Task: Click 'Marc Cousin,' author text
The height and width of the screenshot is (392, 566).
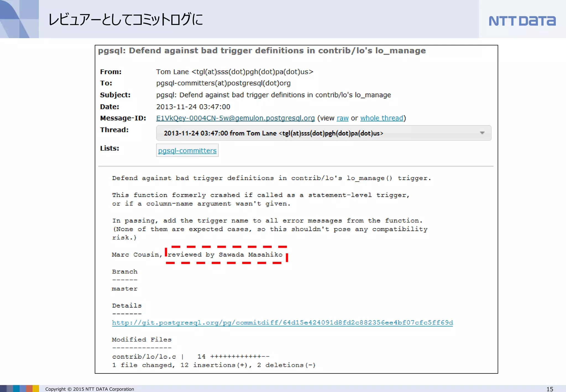Action: click(x=137, y=255)
